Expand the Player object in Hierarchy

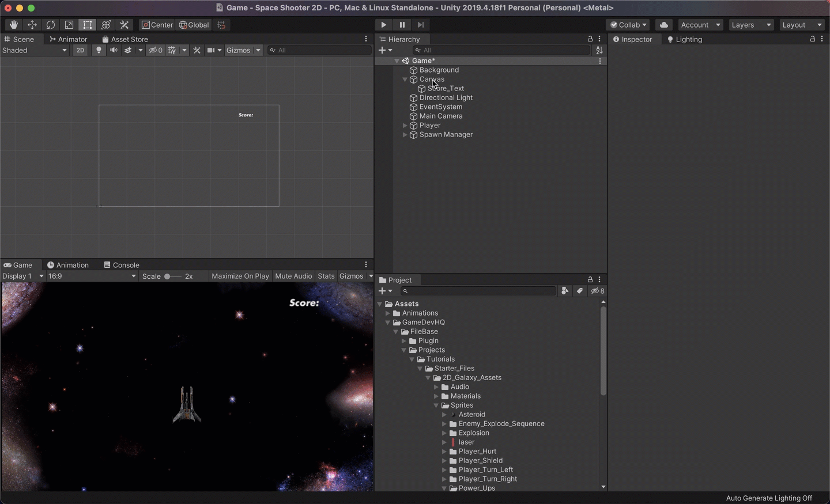point(405,126)
